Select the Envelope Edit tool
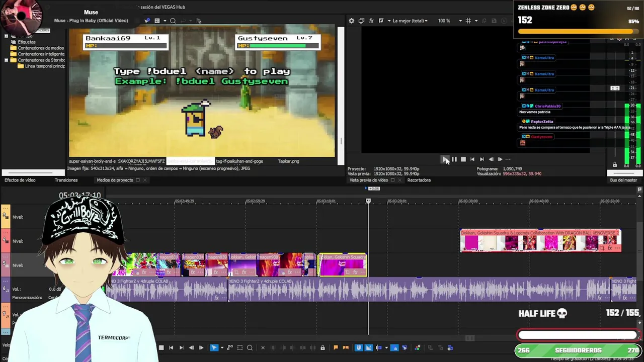The height and width of the screenshot is (362, 644). pyautogui.click(x=230, y=347)
